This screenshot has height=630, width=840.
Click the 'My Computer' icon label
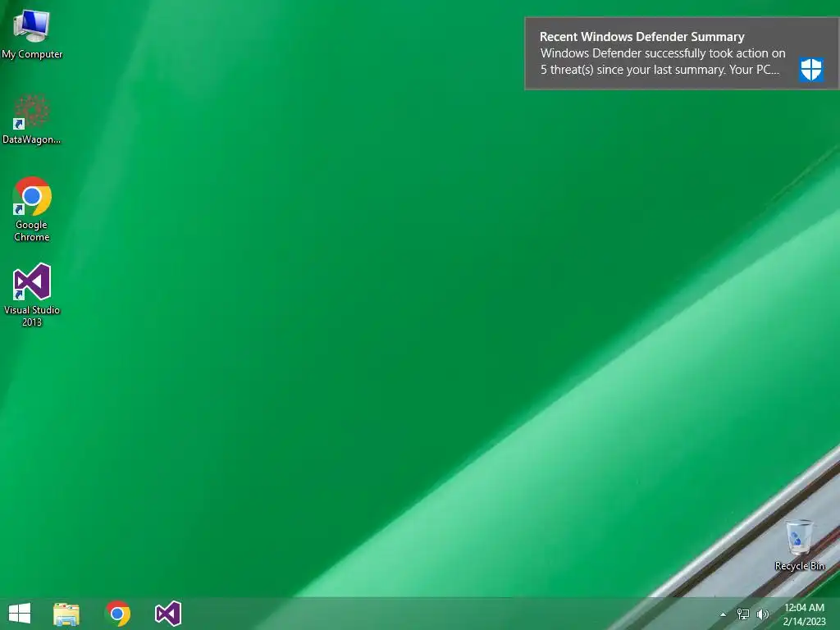pyautogui.click(x=32, y=54)
